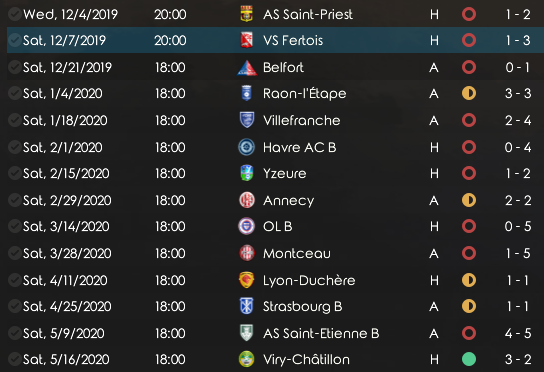The image size is (544, 372).
Task: Open the AS Saint-Etienne B 4 - 5 result
Action: pyautogui.click(x=518, y=333)
